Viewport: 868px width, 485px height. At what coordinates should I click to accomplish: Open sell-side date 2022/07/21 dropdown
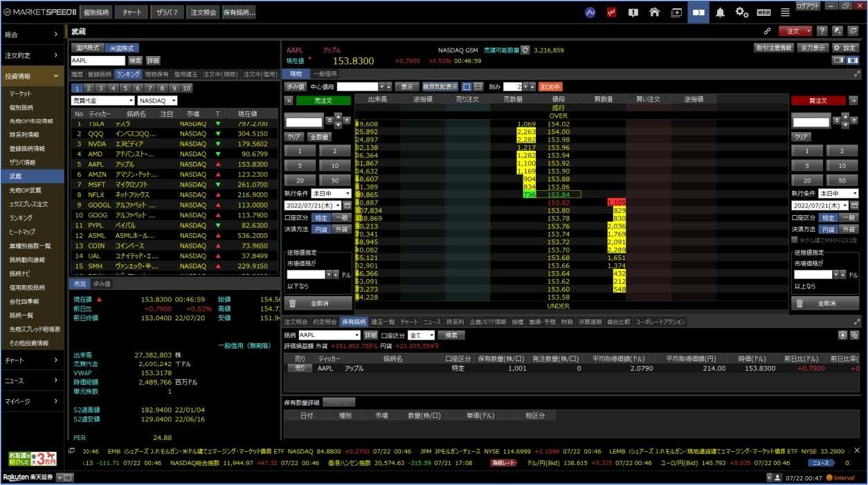click(313, 205)
